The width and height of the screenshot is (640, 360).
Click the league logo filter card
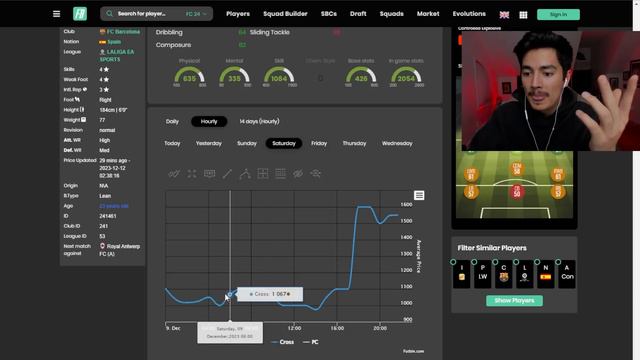(x=524, y=277)
